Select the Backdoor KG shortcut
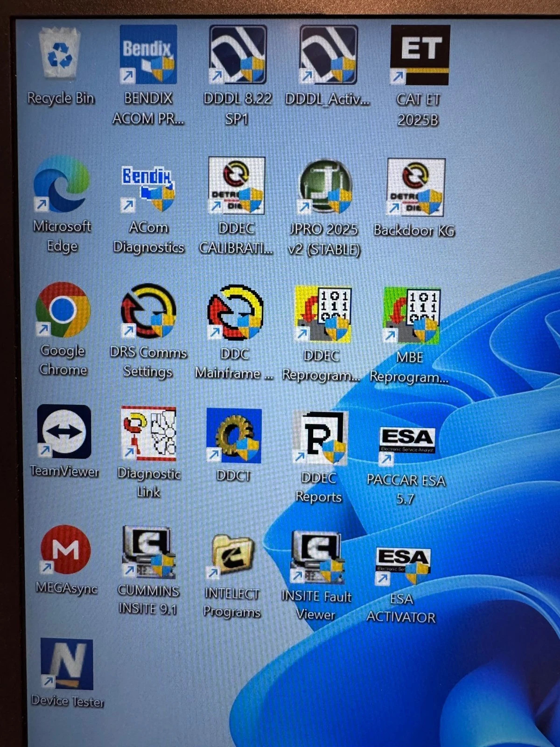The width and height of the screenshot is (560, 747). [x=415, y=187]
